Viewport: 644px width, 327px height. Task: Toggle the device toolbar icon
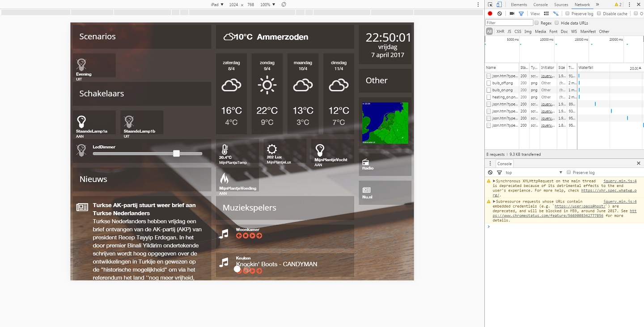tap(499, 4)
